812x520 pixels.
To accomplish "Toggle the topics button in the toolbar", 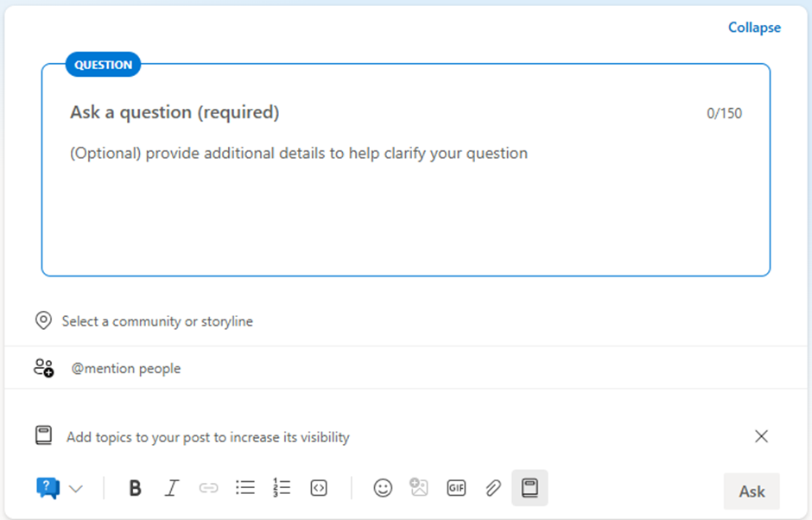I will pyautogui.click(x=530, y=488).
